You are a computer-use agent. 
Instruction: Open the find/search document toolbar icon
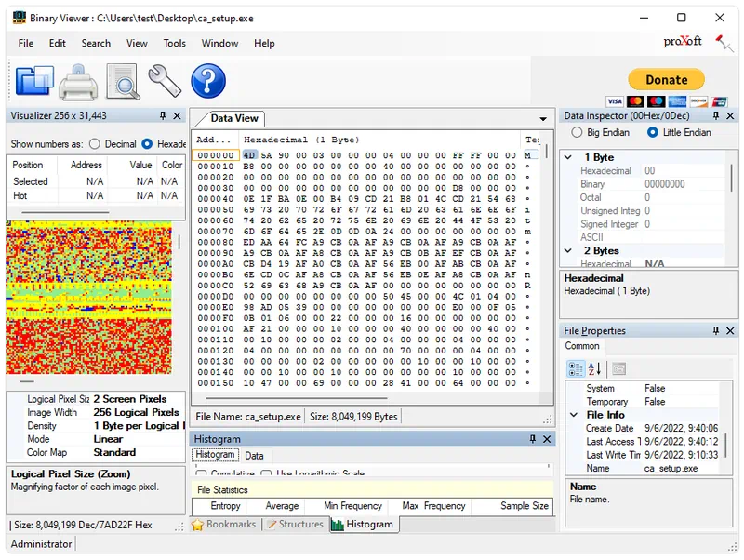[x=122, y=82]
